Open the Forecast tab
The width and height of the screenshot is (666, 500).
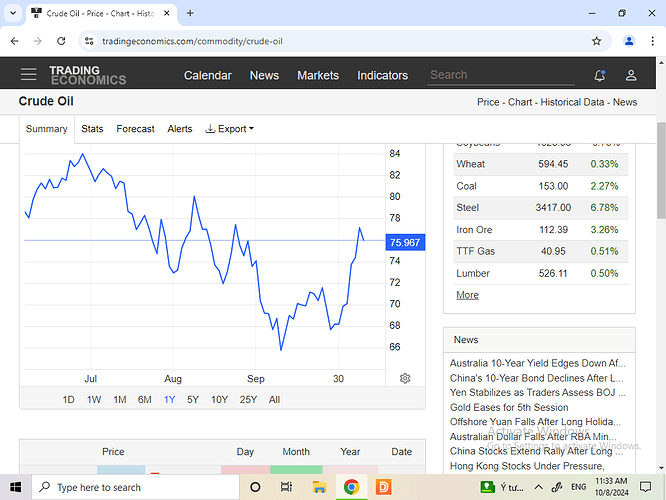tap(135, 129)
